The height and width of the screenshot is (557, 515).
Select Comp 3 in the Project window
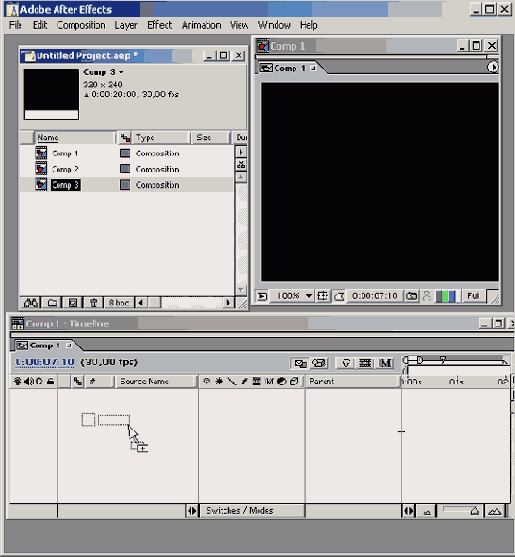(65, 185)
